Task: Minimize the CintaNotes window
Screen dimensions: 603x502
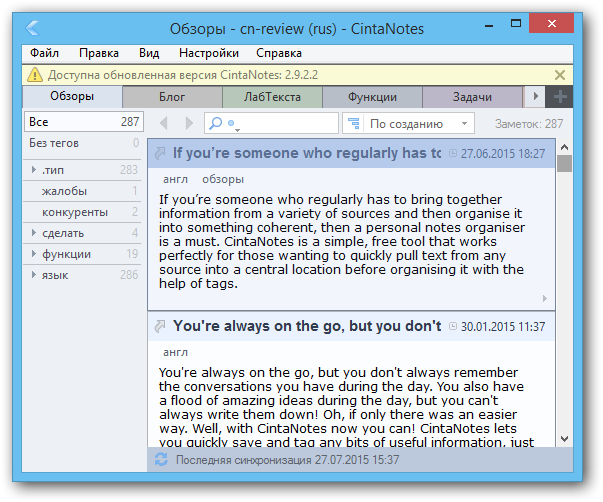Action: click(489, 25)
